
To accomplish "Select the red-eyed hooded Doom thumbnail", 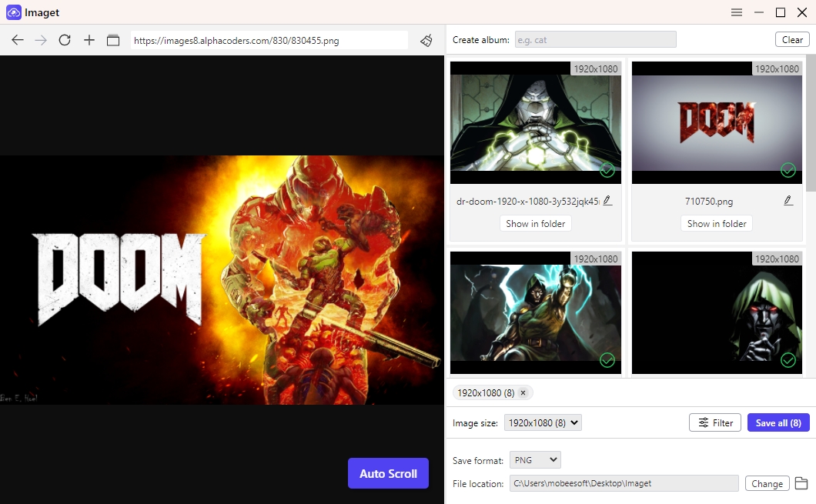I will pyautogui.click(x=717, y=312).
